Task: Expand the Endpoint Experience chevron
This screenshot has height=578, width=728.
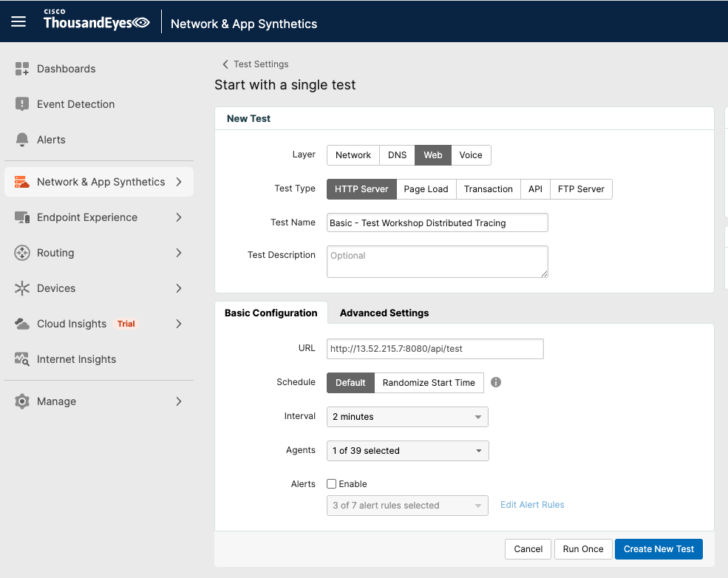Action: point(179,217)
